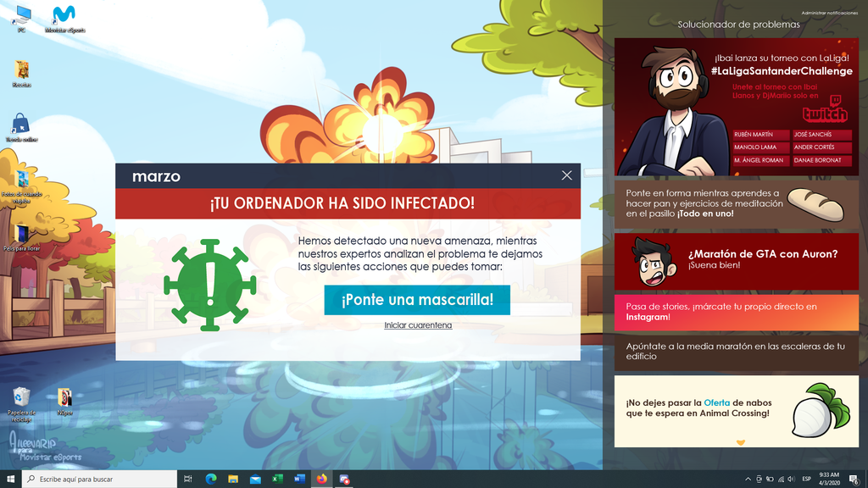Open the Recetas desktop folder

point(21,74)
